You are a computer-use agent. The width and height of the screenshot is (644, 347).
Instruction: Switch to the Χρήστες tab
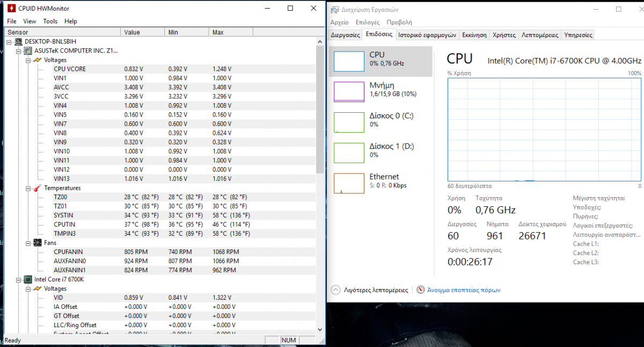(504, 35)
